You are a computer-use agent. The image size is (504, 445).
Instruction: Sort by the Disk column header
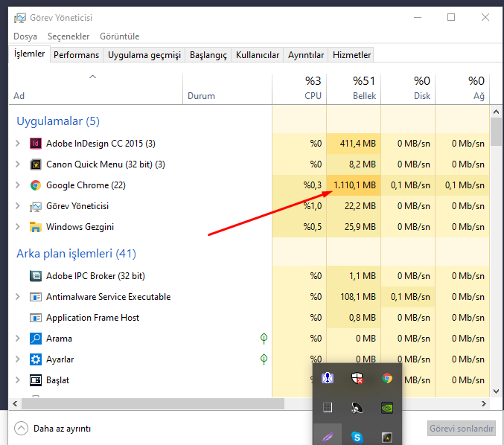point(408,89)
